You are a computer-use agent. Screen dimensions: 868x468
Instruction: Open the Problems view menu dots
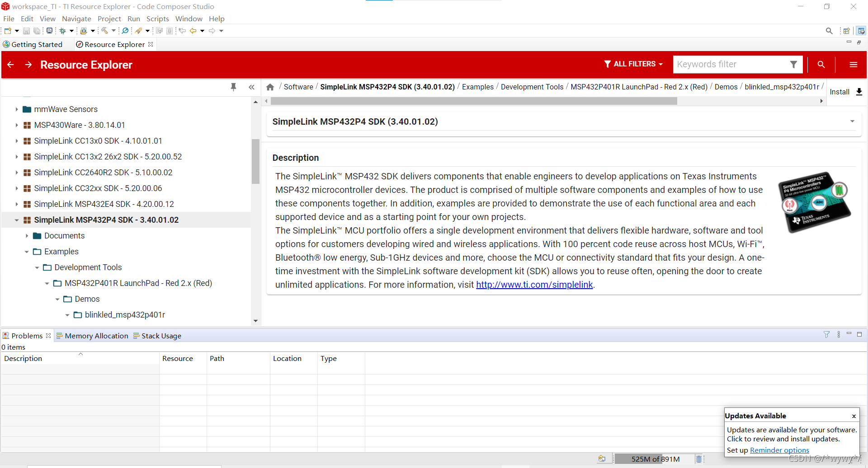pyautogui.click(x=839, y=335)
